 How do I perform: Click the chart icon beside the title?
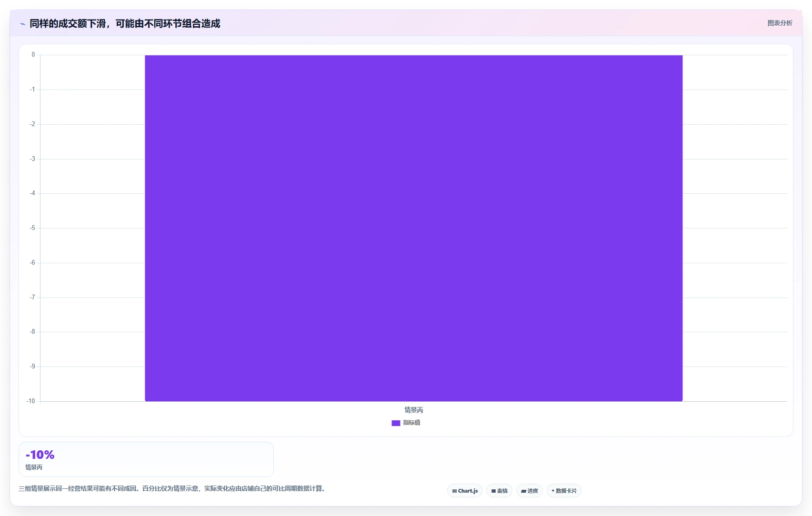pos(22,24)
